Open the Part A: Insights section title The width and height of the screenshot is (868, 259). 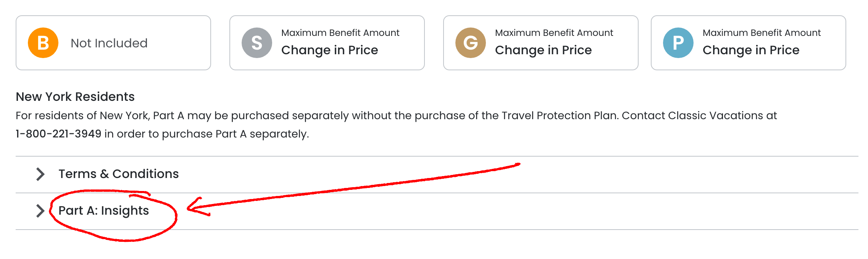[x=103, y=210]
